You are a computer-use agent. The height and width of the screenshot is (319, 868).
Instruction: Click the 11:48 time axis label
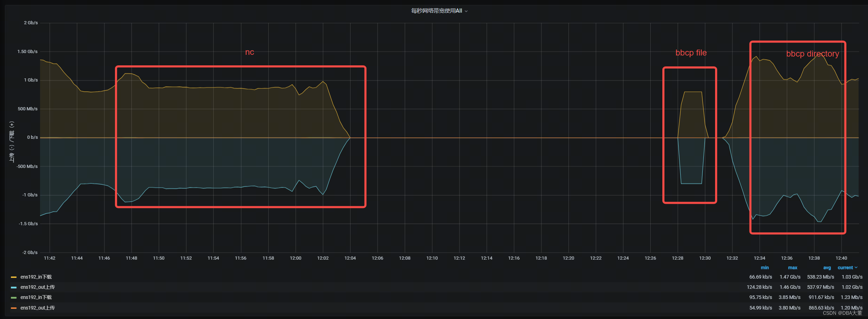[x=131, y=258]
